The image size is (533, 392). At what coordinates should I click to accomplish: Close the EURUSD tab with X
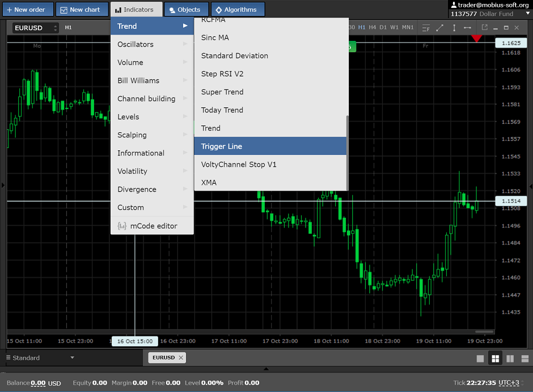[181, 357]
